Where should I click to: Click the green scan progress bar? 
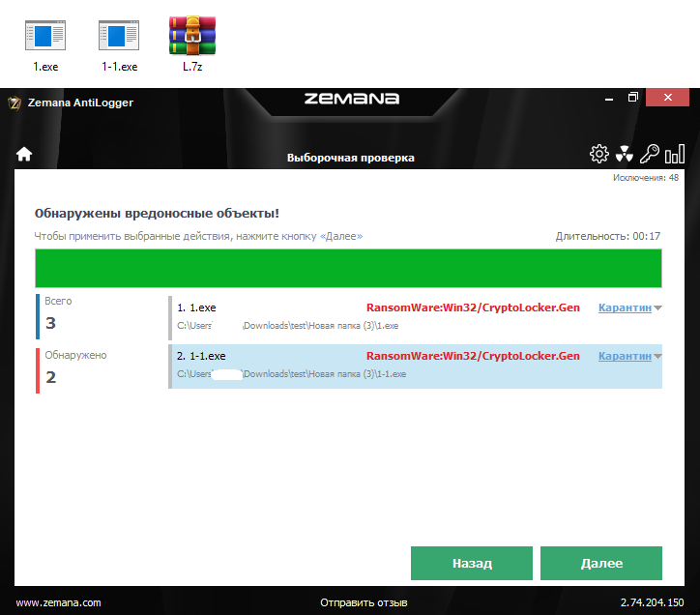348,269
